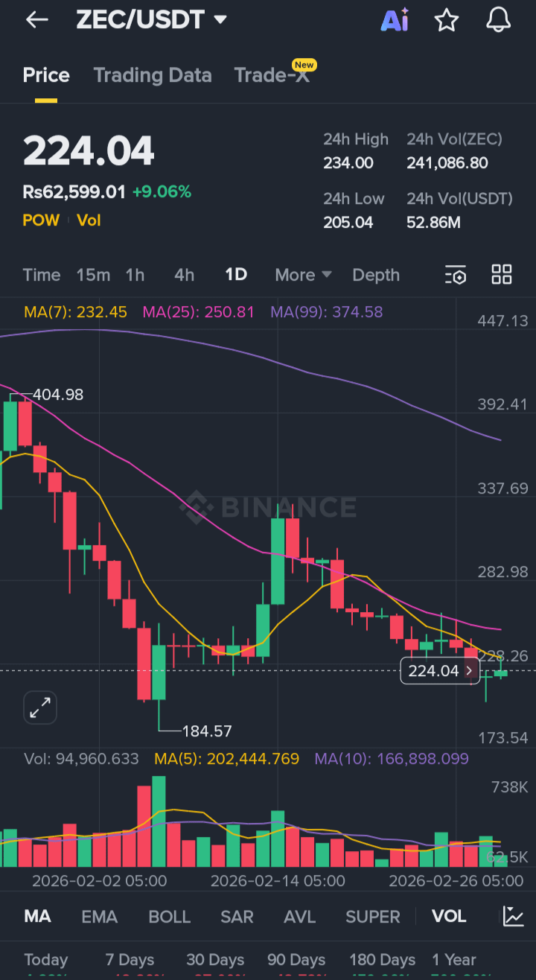Tap the 2026-02-02 05:00 date label

(x=99, y=881)
